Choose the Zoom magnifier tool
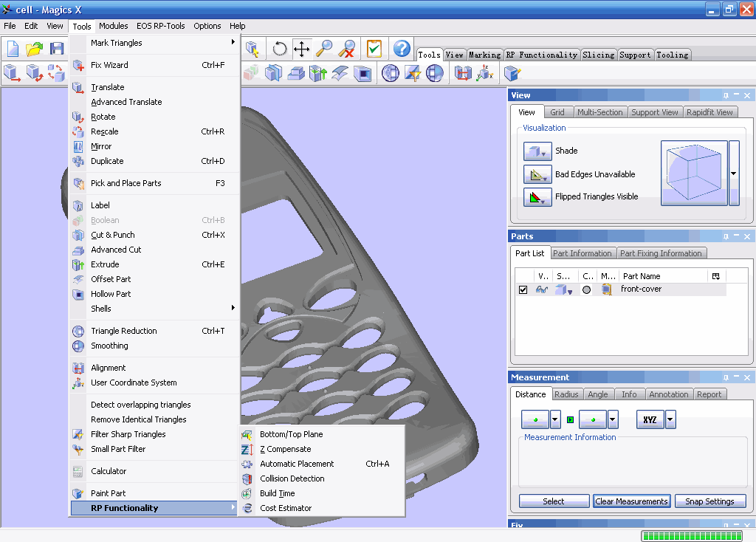 tap(324, 49)
